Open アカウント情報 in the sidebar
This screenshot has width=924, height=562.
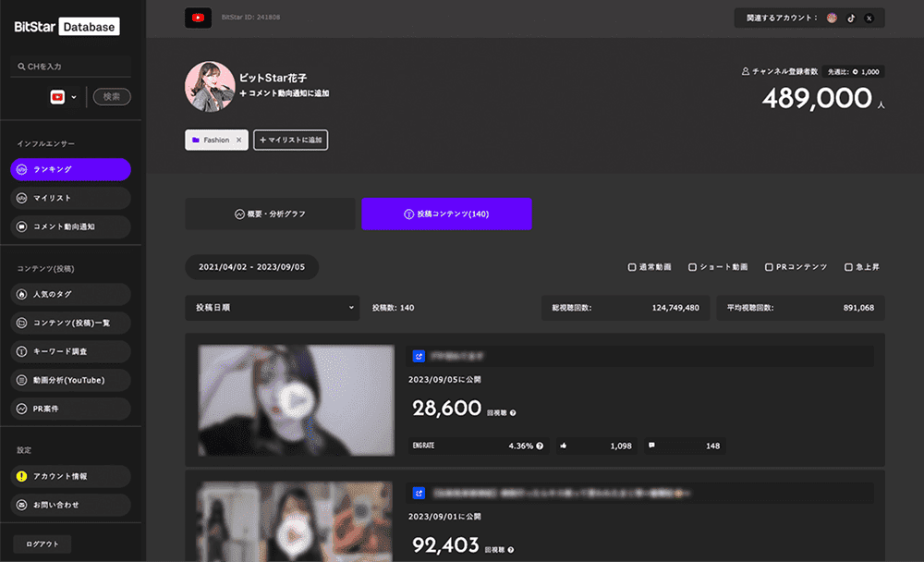click(x=71, y=476)
